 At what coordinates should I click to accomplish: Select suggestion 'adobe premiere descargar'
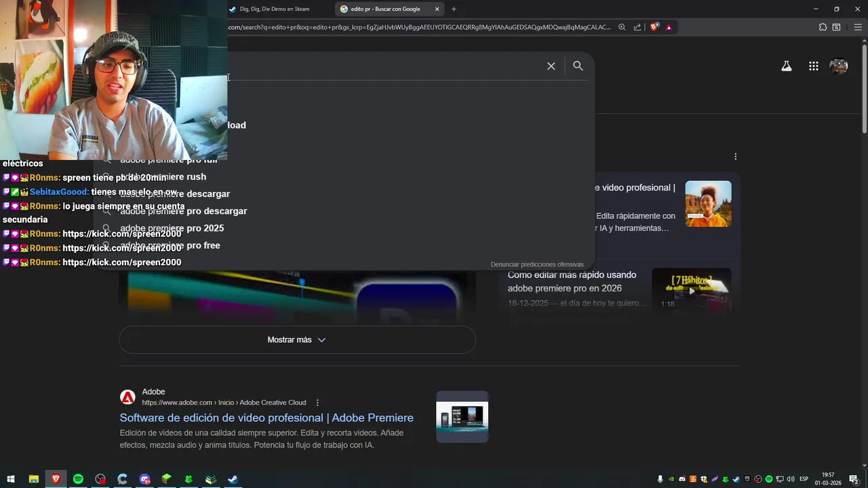[175, 194]
